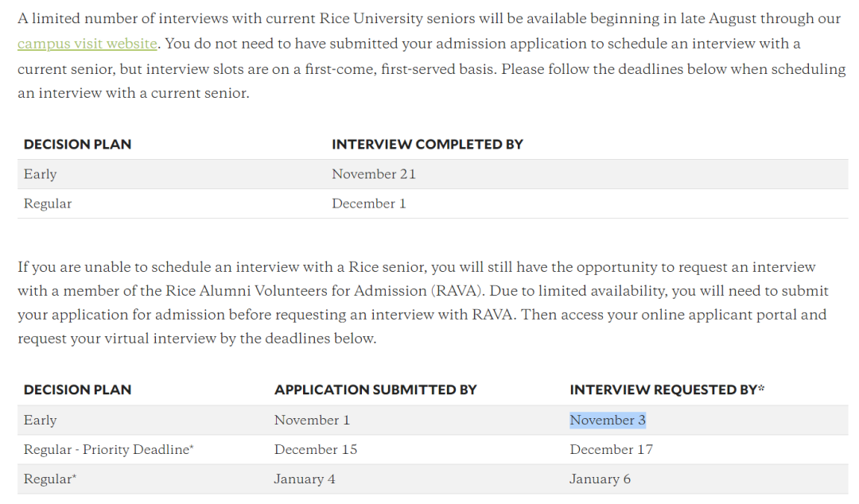Click the January 4 application date
This screenshot has width=859, height=504.
[305, 479]
